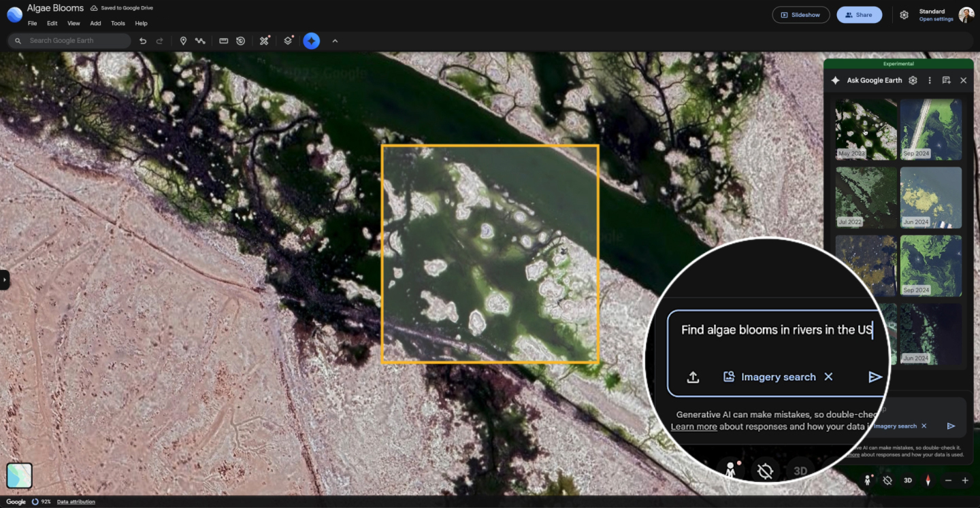Collapse the toolbar with the chevron

[x=335, y=41]
